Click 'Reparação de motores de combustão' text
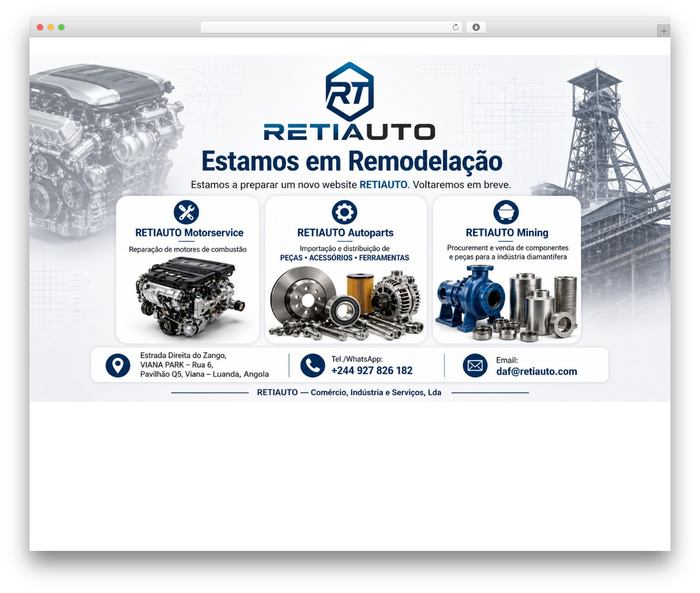Screen dimensions: 700x593 click(188, 249)
